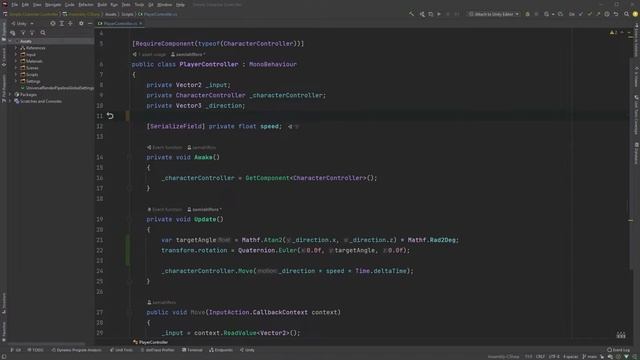Open Explorer panel gear settings
This screenshot has height=360, width=640.
[x=81, y=24]
